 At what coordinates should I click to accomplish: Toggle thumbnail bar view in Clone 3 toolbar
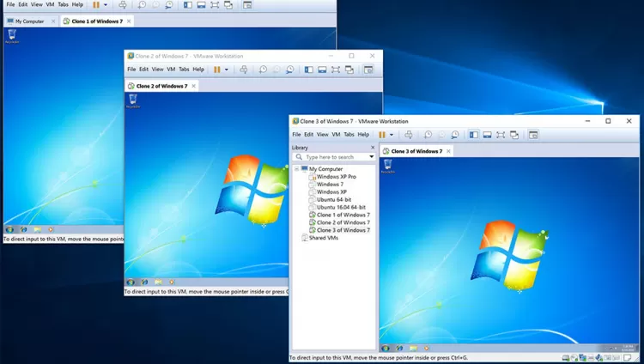[487, 135]
